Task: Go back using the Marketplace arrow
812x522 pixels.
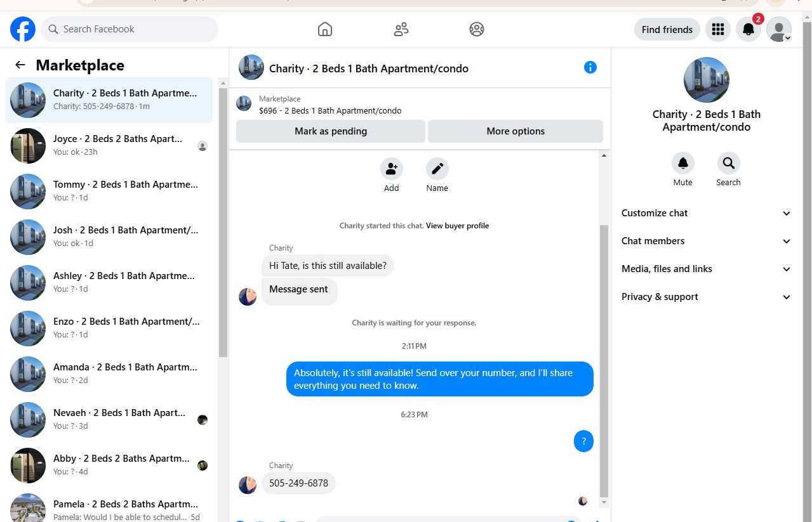Action: click(x=20, y=65)
